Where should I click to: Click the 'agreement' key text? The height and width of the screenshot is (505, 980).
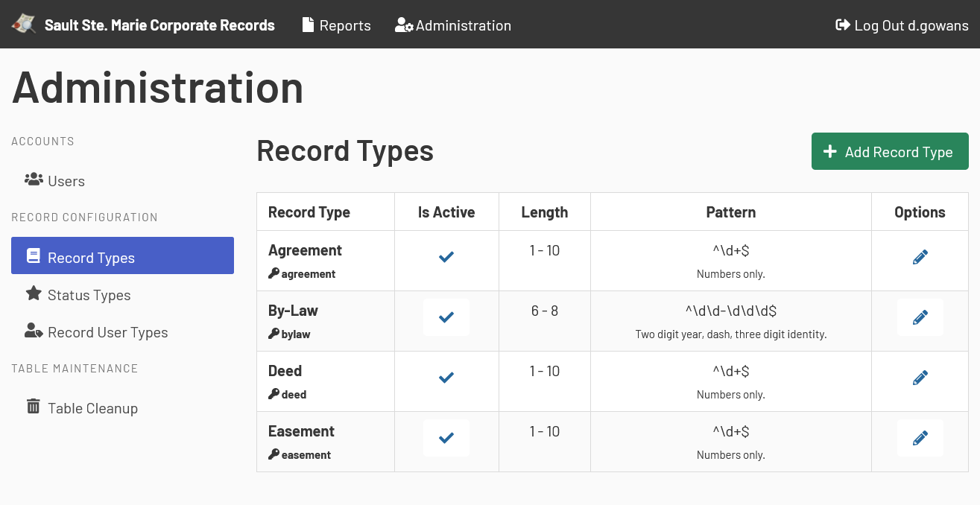pos(309,274)
